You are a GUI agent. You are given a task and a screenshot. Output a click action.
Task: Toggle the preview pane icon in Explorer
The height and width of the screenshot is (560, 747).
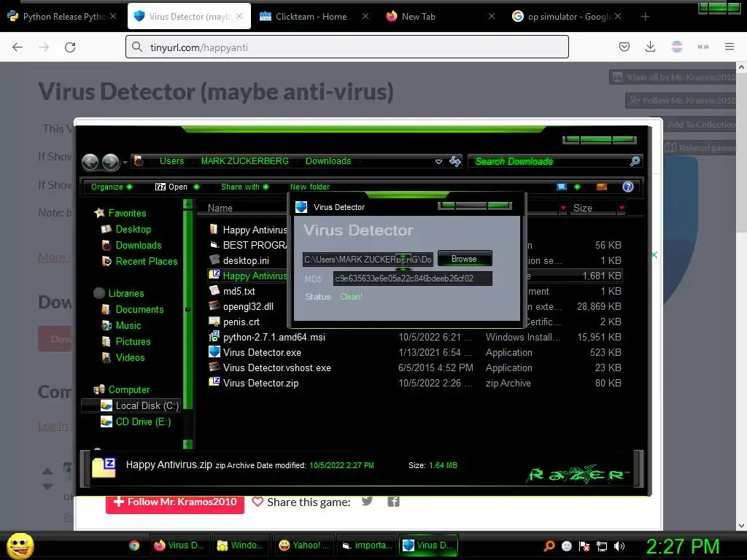click(602, 187)
